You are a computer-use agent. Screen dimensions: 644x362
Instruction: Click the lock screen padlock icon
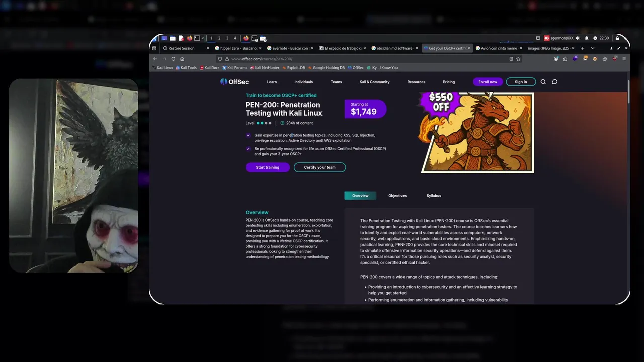pos(617,38)
